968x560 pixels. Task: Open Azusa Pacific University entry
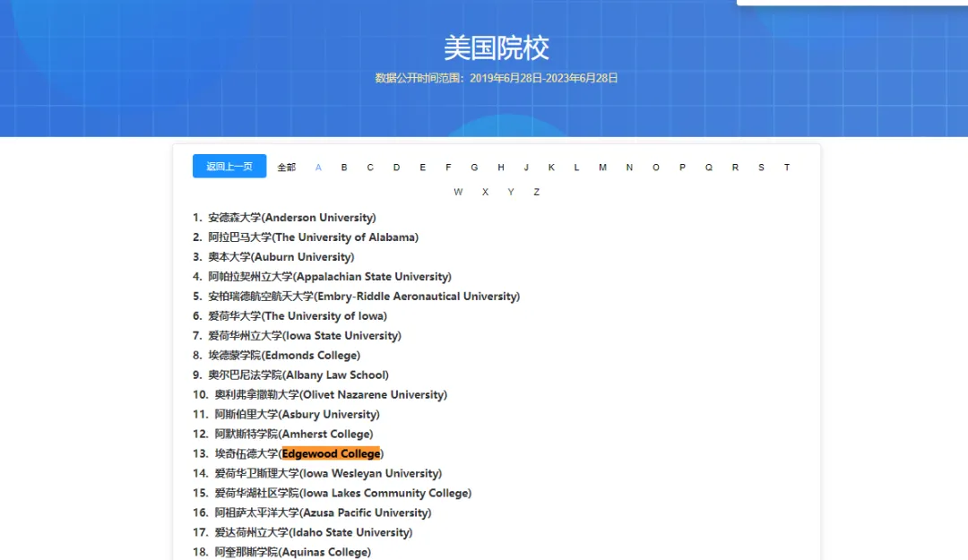[x=323, y=513]
